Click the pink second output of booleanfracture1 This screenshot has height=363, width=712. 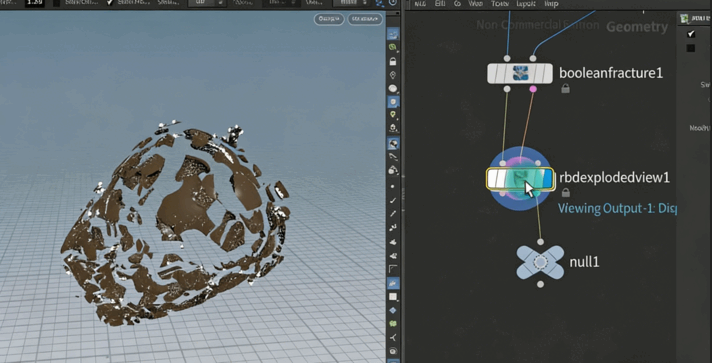(533, 89)
